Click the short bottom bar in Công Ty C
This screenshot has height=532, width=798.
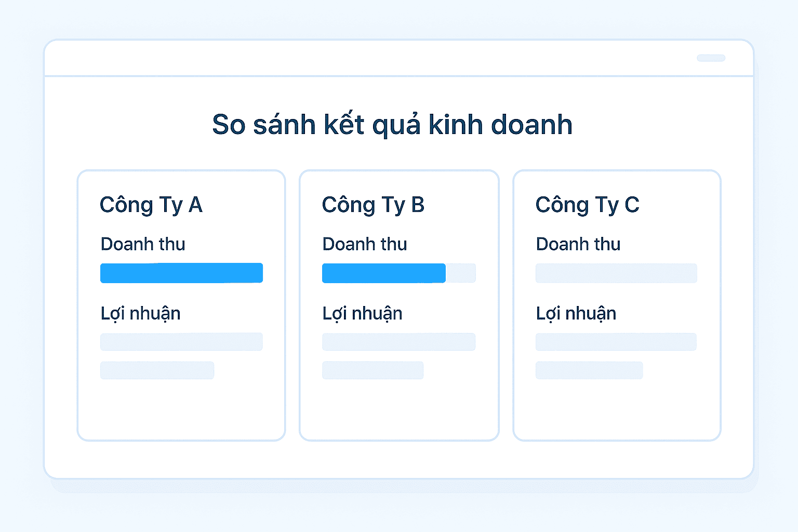(x=589, y=370)
